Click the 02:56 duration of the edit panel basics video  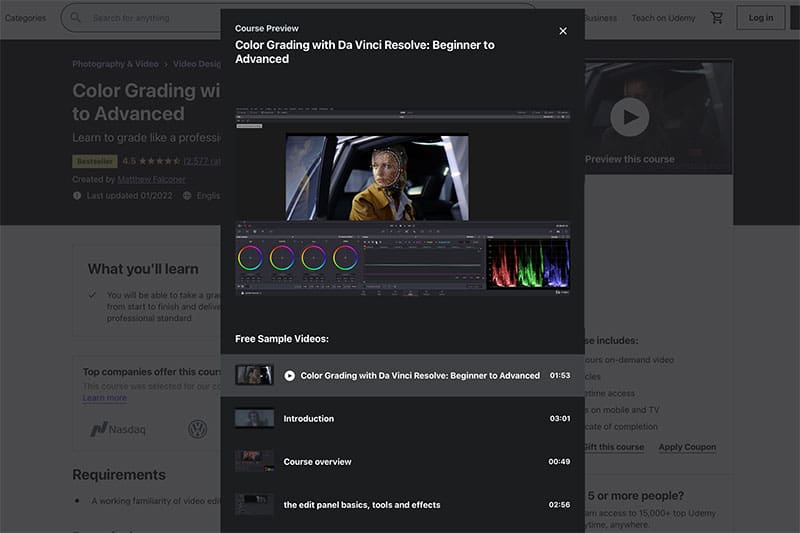(x=559, y=504)
